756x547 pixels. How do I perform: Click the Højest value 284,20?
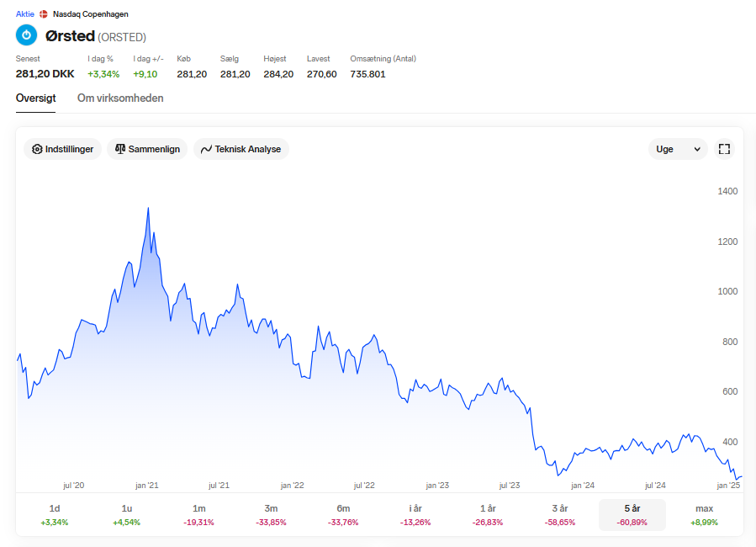(x=278, y=74)
